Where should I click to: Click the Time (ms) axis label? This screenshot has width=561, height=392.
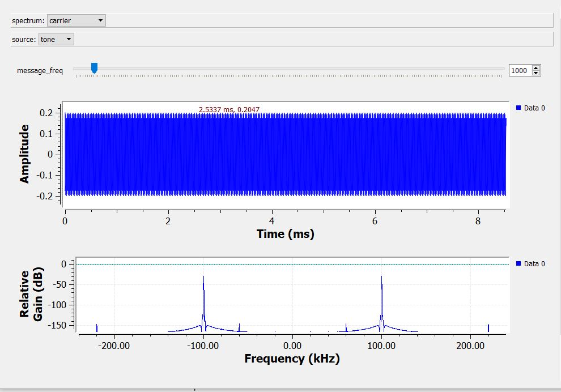pyautogui.click(x=286, y=234)
